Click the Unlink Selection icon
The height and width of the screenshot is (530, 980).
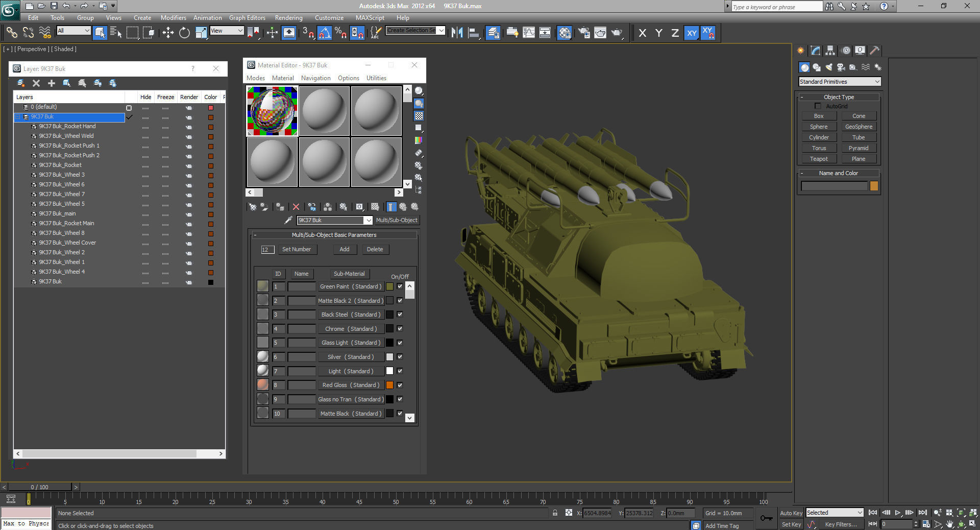[x=28, y=33]
